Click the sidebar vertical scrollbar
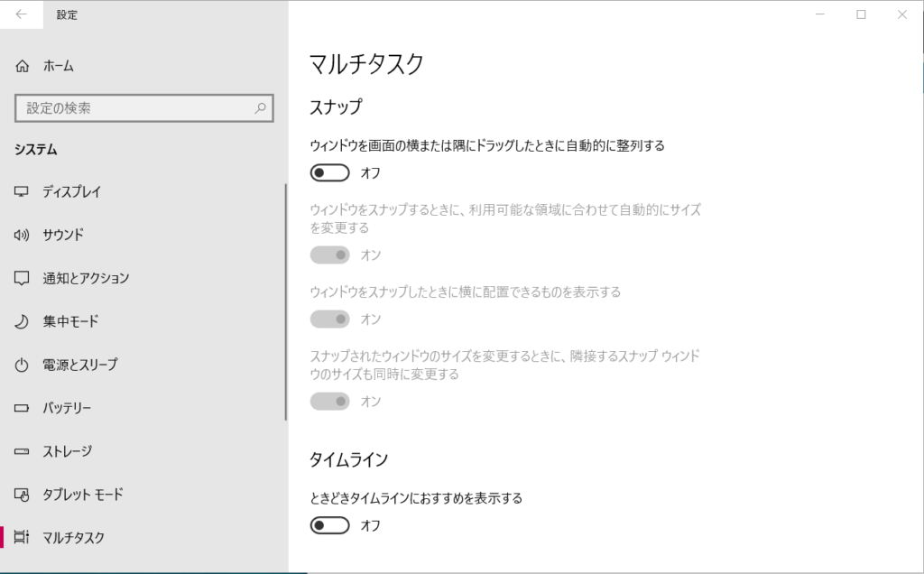 click(x=286, y=302)
